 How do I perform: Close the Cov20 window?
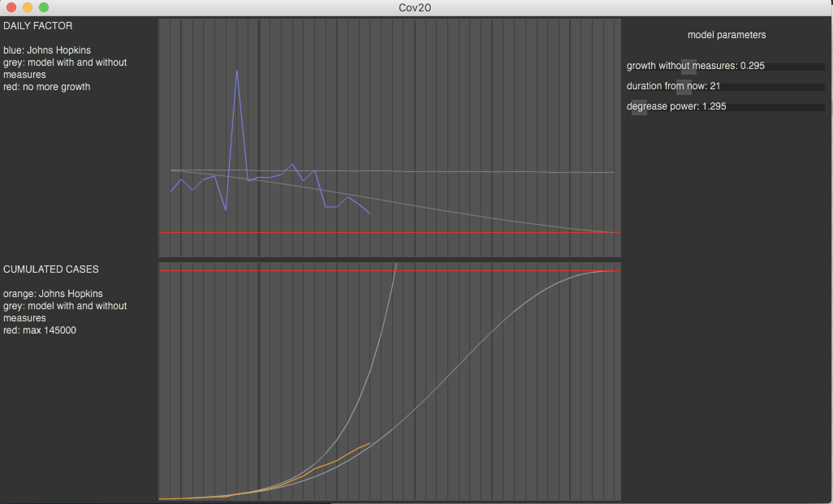(x=11, y=7)
